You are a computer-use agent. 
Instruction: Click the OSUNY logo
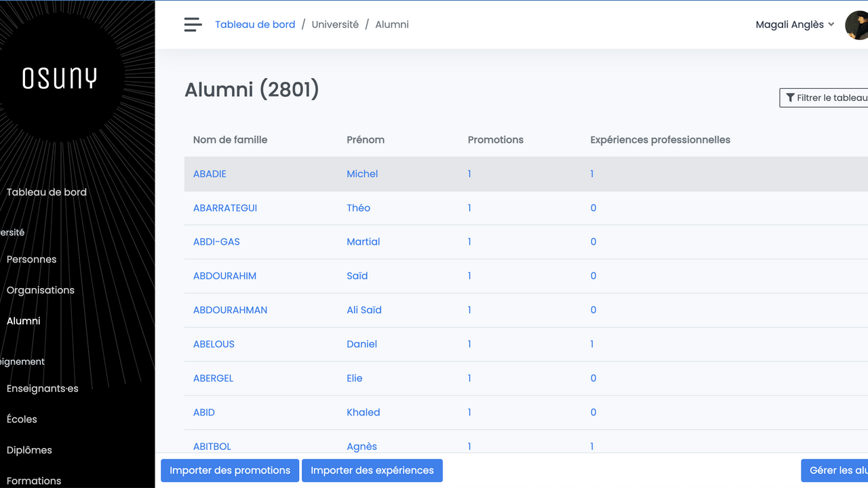pos(60,79)
